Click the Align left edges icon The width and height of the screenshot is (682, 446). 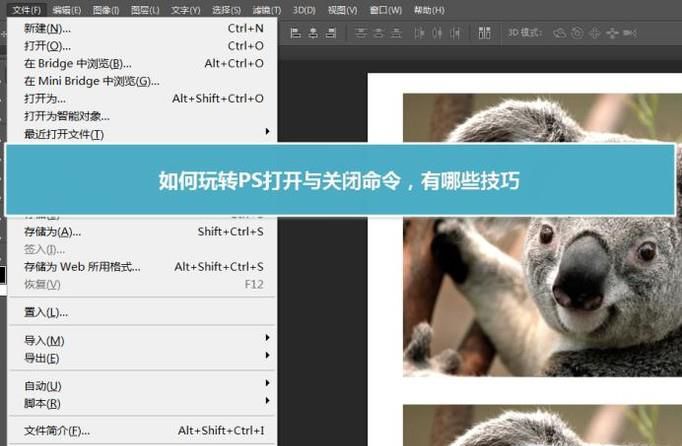(x=296, y=33)
